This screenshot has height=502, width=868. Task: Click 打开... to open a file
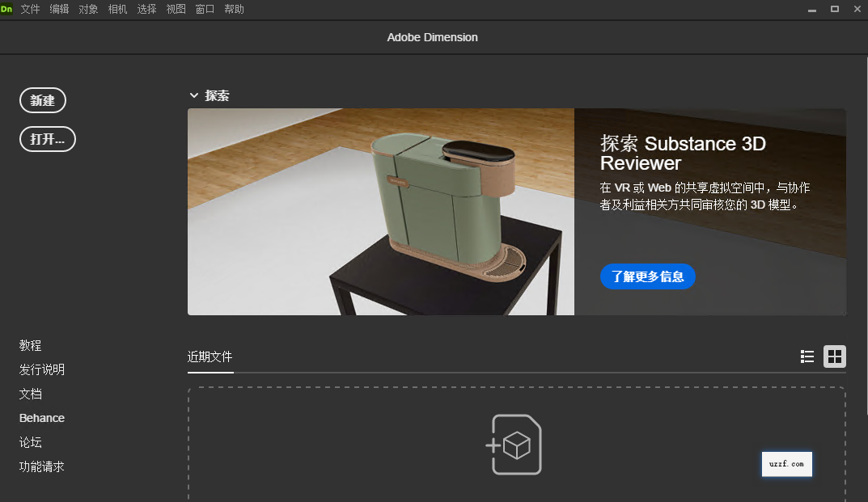pyautogui.click(x=47, y=138)
